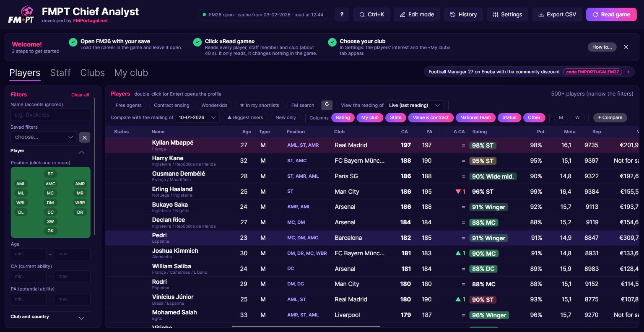Click the Eneba promo arrow icon
Screen dimensions: 644x332
click(x=628, y=72)
